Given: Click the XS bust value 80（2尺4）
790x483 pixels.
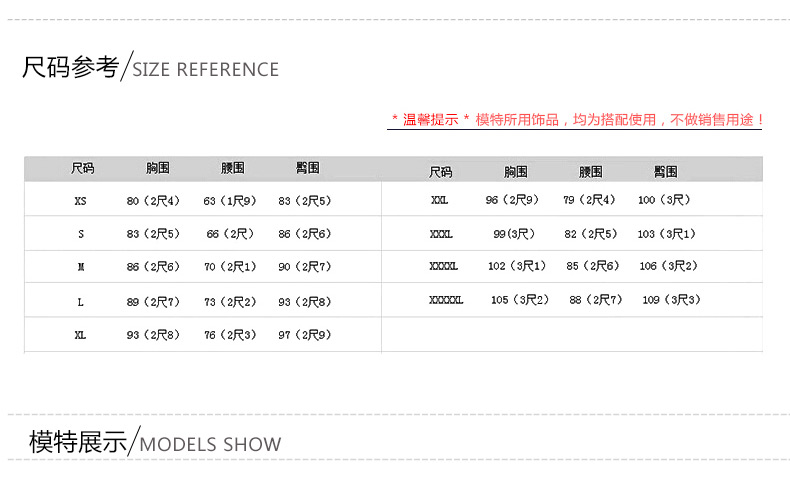Looking at the screenshot, I should coord(153,201).
